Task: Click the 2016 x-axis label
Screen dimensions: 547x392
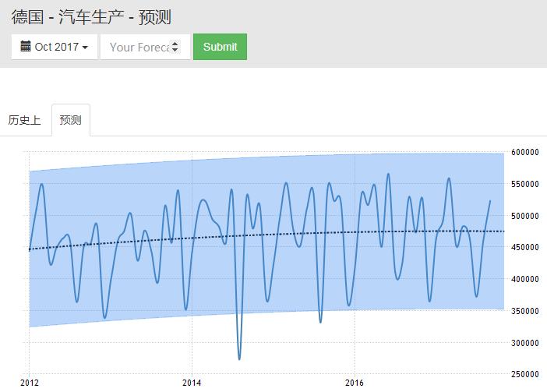Action: click(x=355, y=383)
